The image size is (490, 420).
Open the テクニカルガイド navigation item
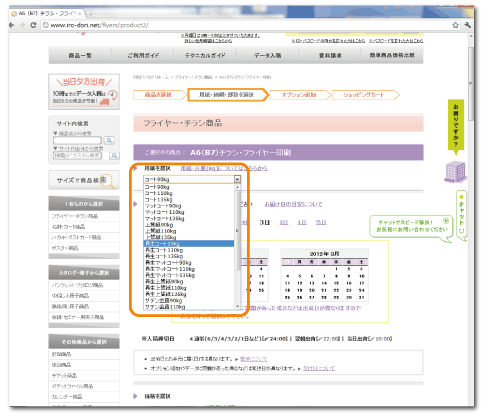coord(205,55)
